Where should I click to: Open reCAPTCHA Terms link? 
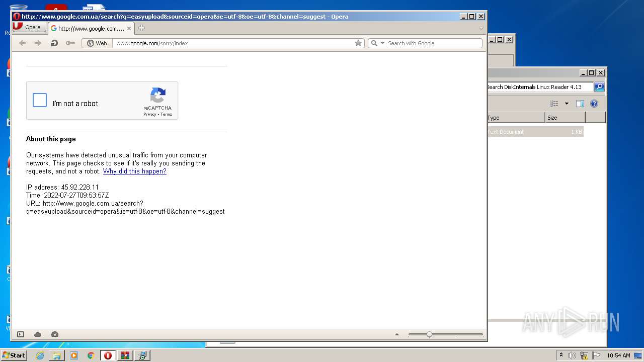[x=167, y=114]
